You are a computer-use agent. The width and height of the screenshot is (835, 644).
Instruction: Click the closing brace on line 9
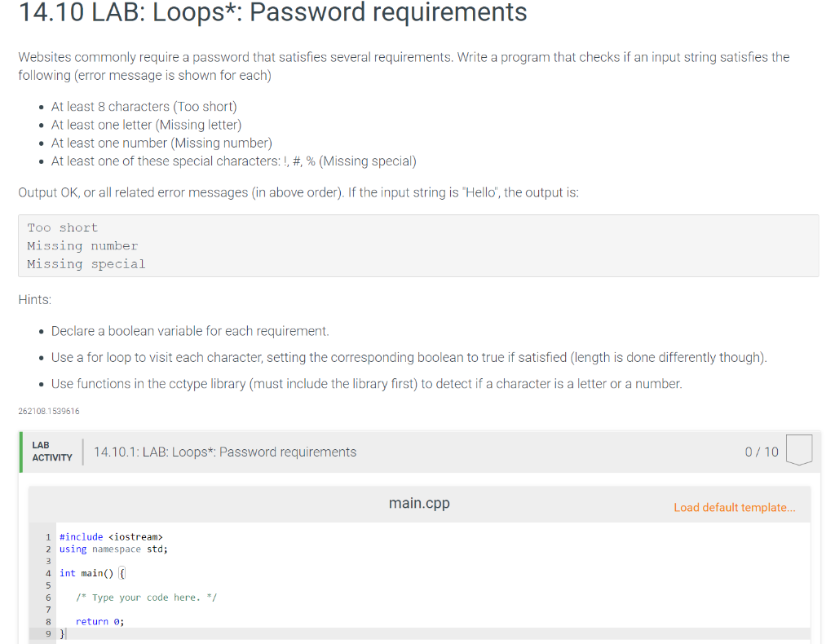click(x=62, y=633)
